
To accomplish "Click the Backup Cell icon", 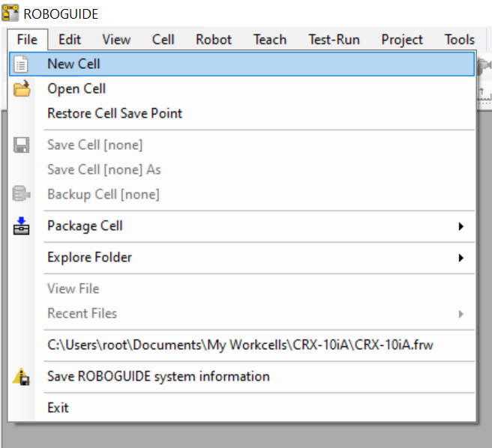I will [21, 193].
